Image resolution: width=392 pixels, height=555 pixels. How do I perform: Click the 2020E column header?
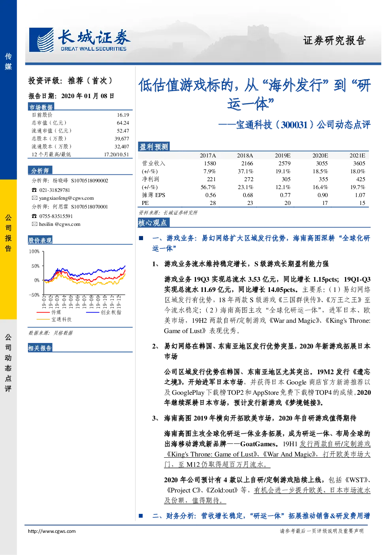(x=320, y=156)
